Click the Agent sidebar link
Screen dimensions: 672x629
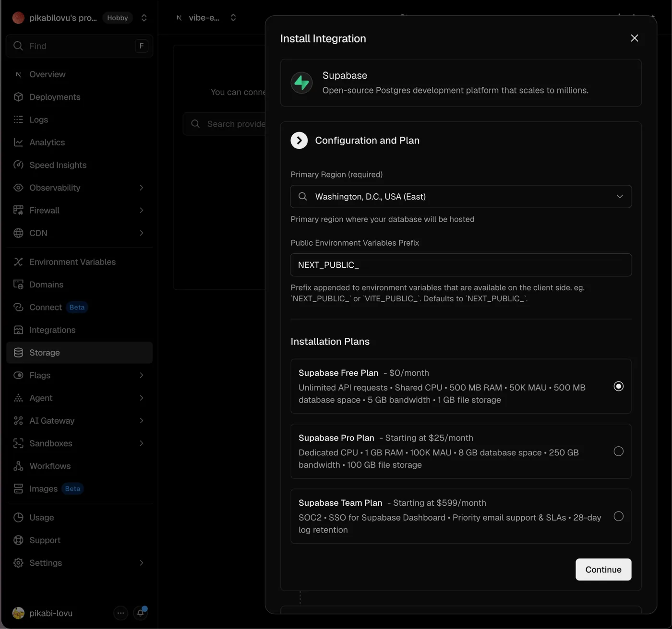[79, 398]
